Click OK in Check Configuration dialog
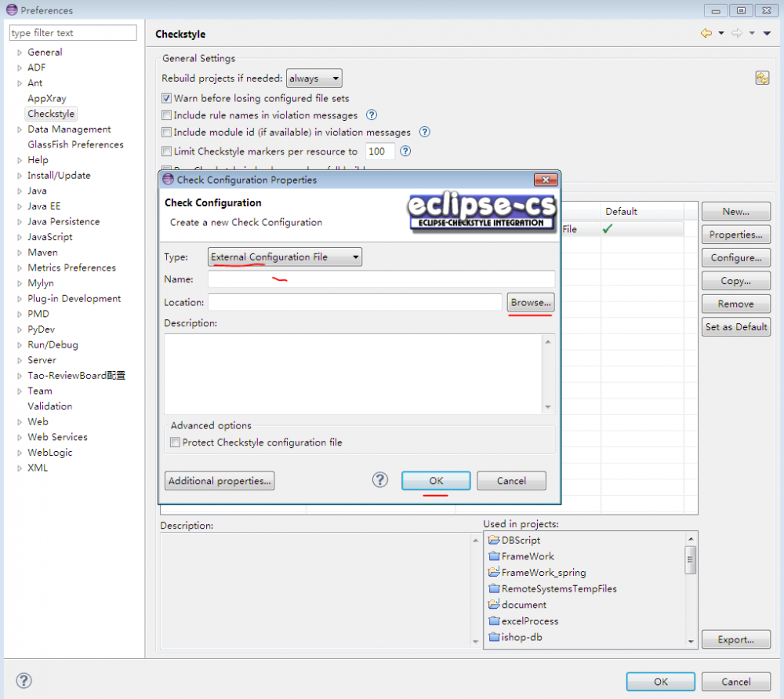Viewport: 784px width, 699px height. click(x=436, y=480)
